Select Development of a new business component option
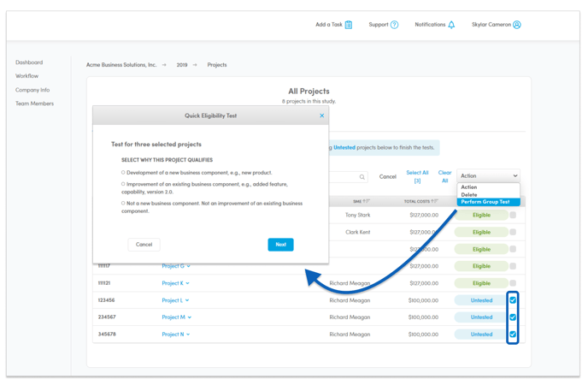The width and height of the screenshot is (588, 385). (x=123, y=173)
